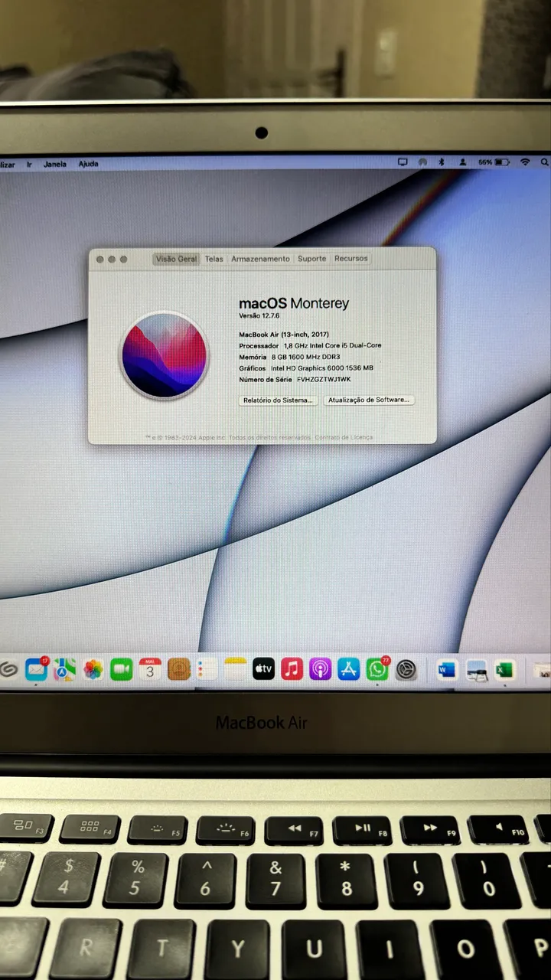Viewport: 551px width, 980px height.
Task: Open the Armazenamento tab
Action: pyautogui.click(x=260, y=259)
